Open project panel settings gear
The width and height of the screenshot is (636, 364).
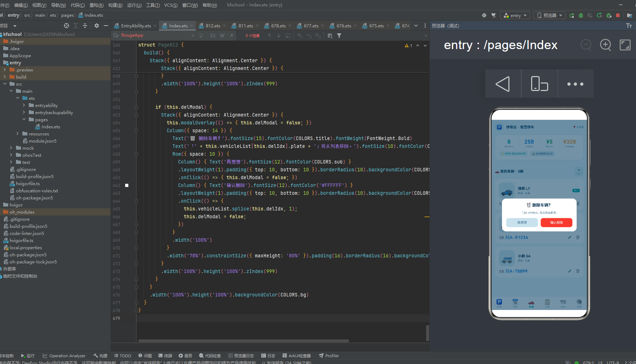click(x=97, y=26)
